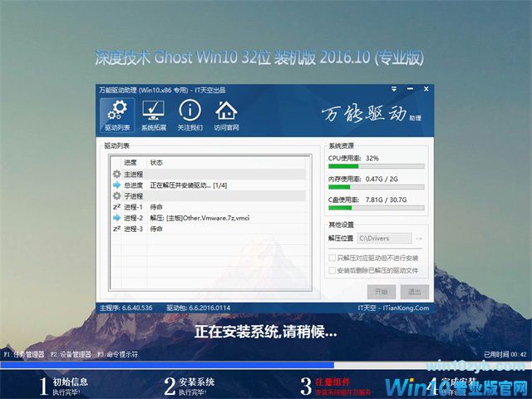Click the C盘使用率 progress bar
The height and width of the screenshot is (399, 532).
[x=377, y=208]
